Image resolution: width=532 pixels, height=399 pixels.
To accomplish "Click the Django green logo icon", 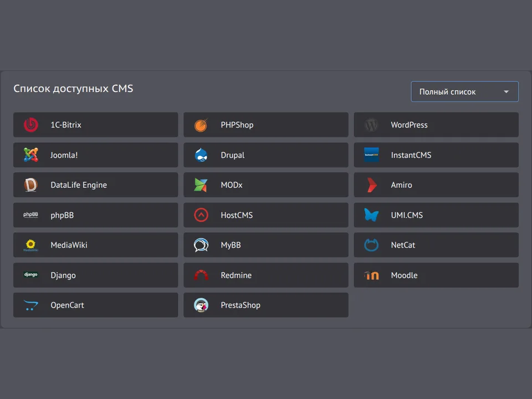I will tap(31, 274).
